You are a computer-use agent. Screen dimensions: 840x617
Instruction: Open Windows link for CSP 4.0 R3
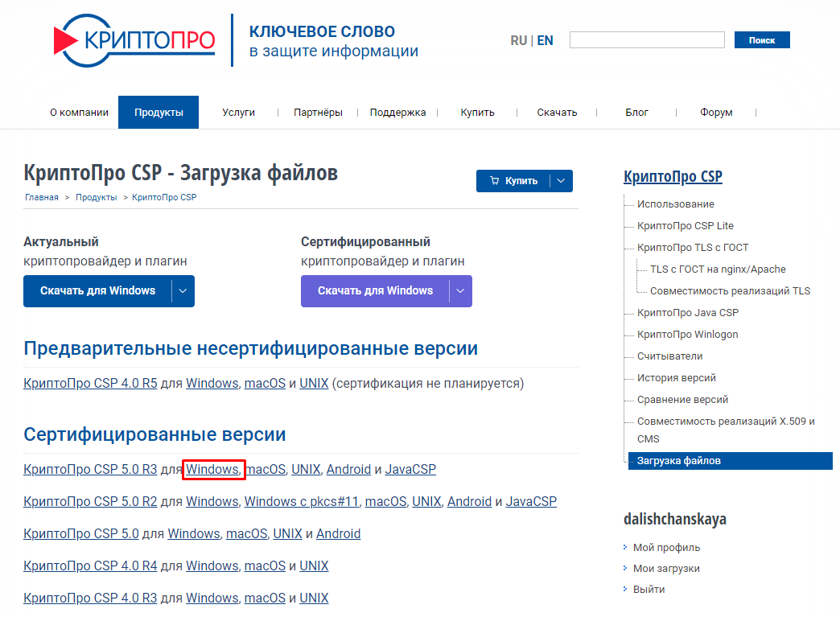point(212,598)
